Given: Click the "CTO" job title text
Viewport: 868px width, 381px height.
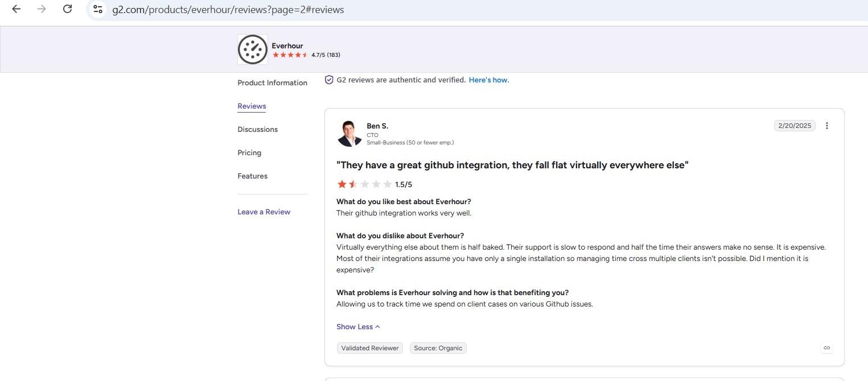Looking at the screenshot, I should click(372, 135).
